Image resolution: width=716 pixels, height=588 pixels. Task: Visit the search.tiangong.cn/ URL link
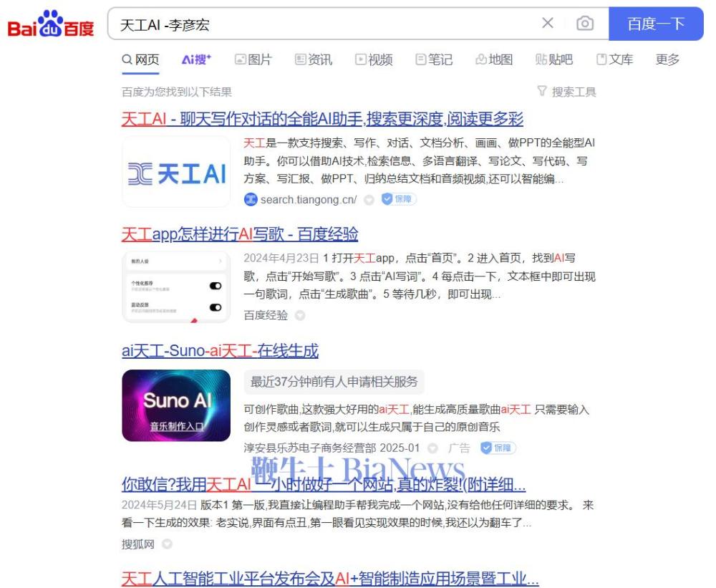click(x=308, y=200)
